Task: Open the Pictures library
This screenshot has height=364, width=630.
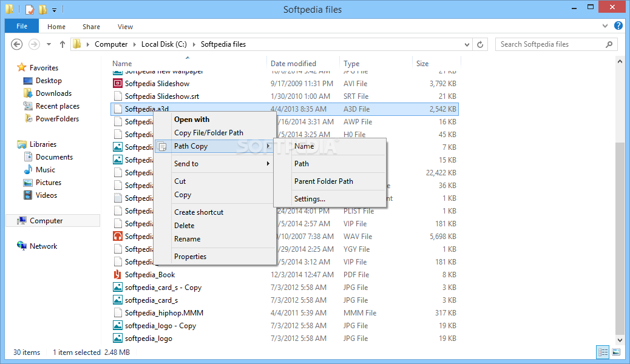Action: [48, 183]
